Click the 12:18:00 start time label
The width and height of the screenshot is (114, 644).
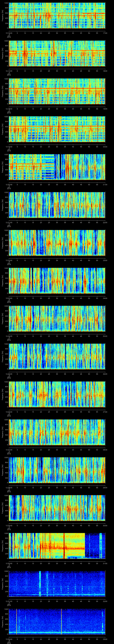pyautogui.click(x=9, y=109)
